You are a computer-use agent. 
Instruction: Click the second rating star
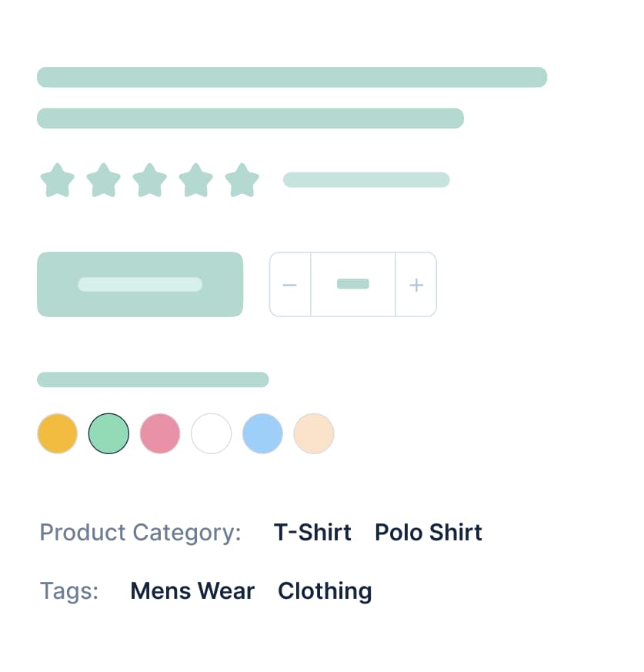[104, 180]
